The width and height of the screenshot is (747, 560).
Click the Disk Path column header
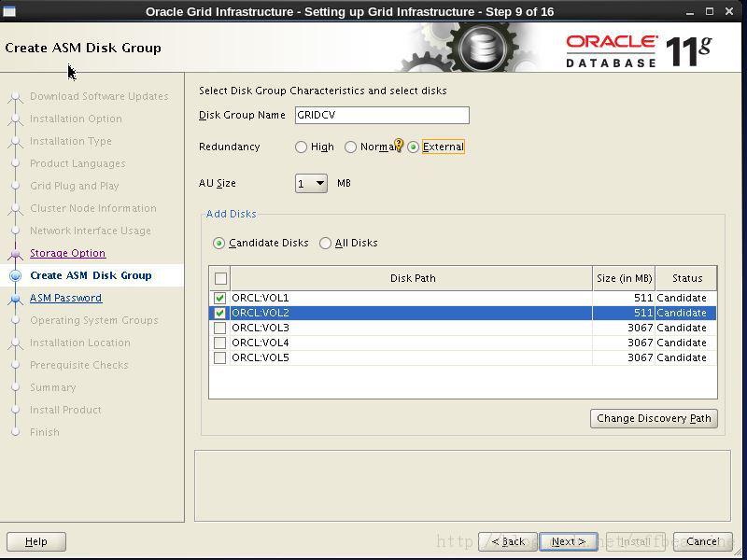[412, 278]
